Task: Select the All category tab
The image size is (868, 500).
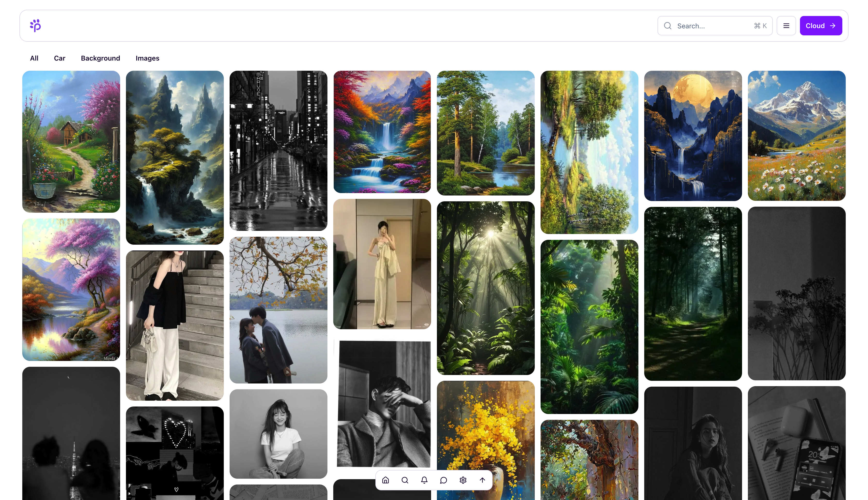Action: [34, 58]
